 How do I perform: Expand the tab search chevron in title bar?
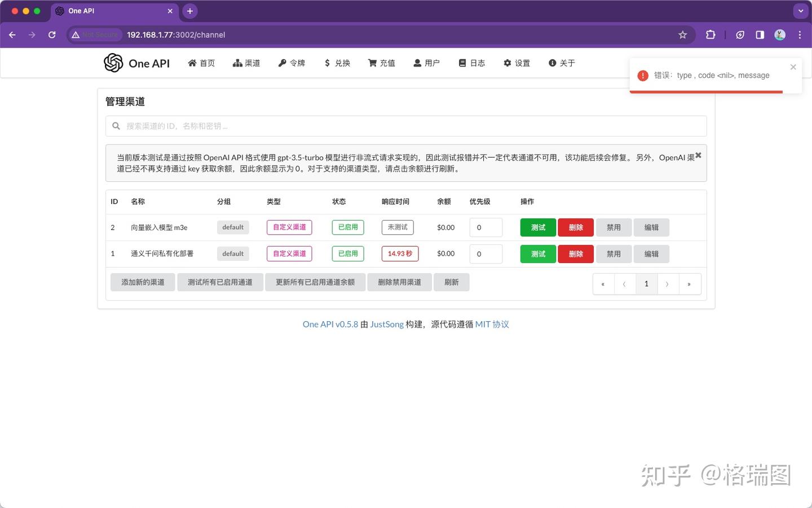[800, 11]
